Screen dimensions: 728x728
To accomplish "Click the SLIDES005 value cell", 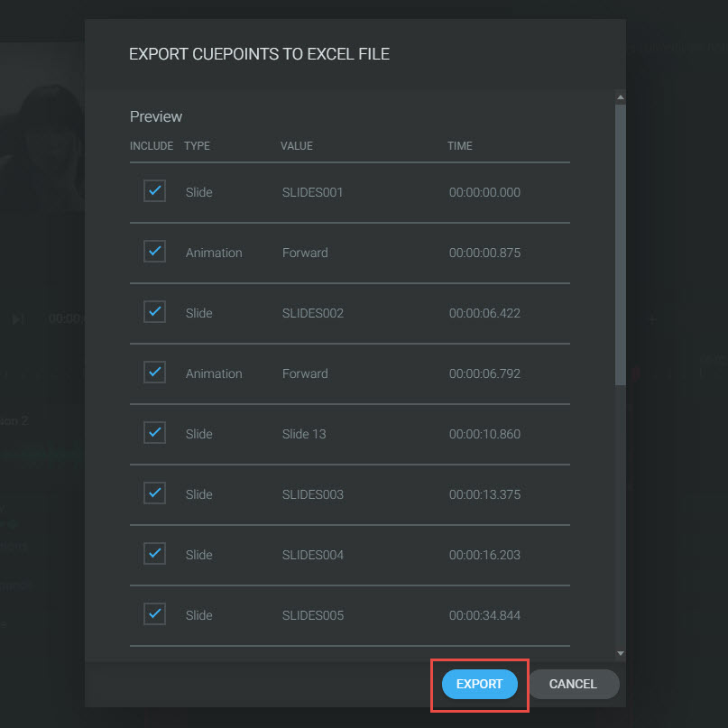I will click(x=313, y=615).
